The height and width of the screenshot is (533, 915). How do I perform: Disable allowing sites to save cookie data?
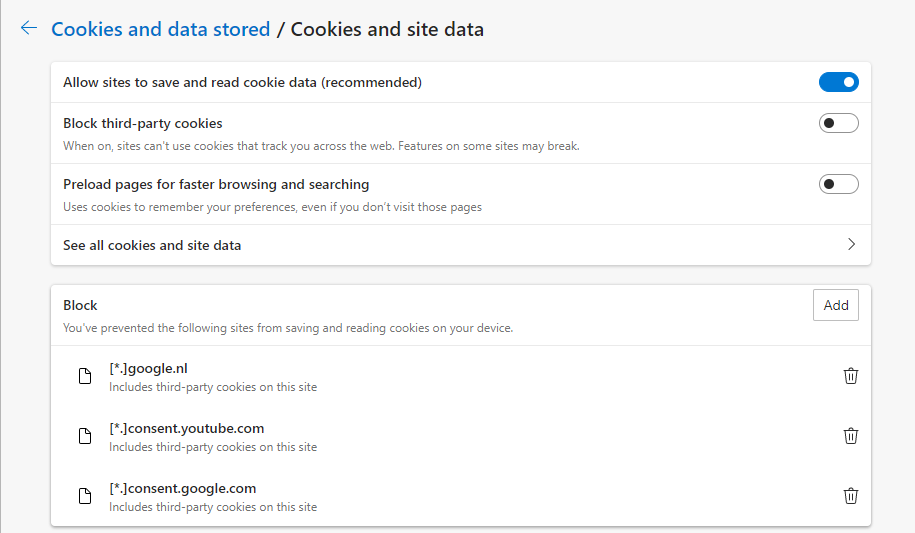(x=838, y=82)
